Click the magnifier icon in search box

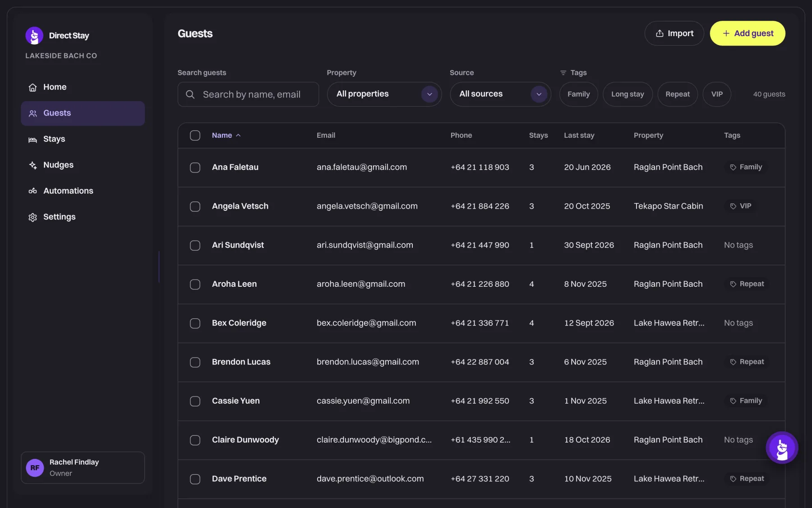(x=190, y=94)
